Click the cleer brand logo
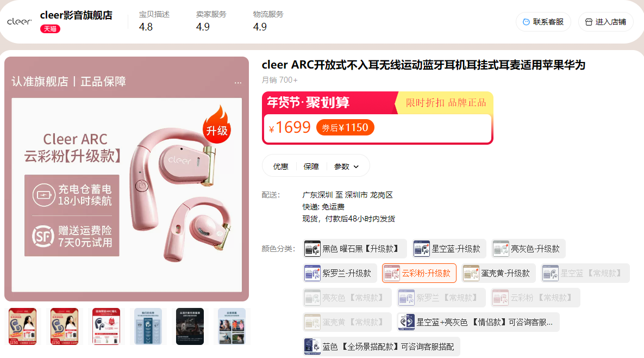Screen dimensions: 644x358 20,21
